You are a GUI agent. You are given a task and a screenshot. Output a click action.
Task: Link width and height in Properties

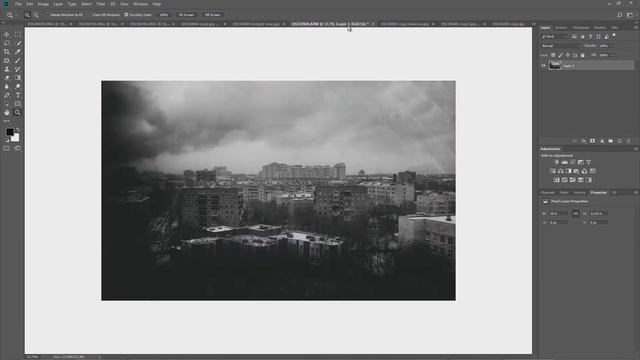click(576, 213)
